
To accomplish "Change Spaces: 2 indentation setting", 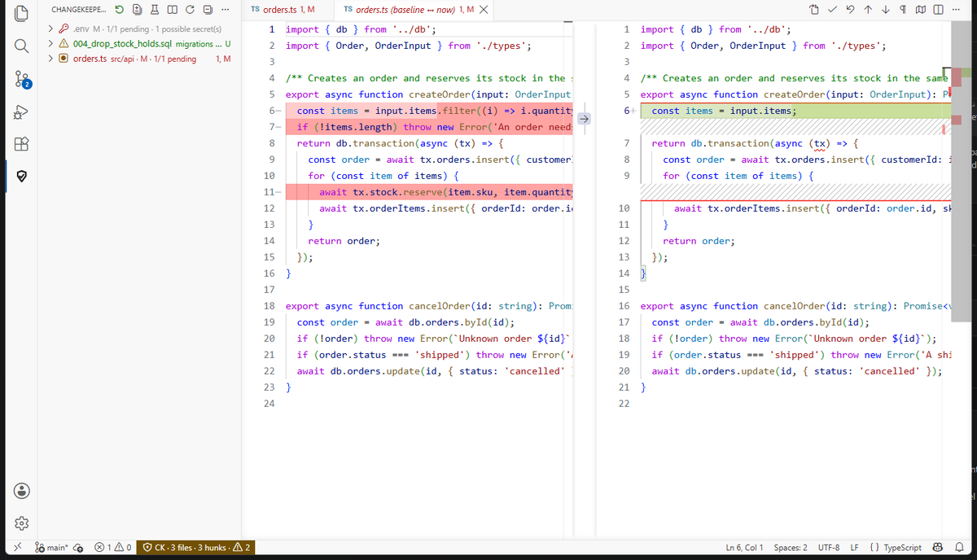I will (x=791, y=549).
